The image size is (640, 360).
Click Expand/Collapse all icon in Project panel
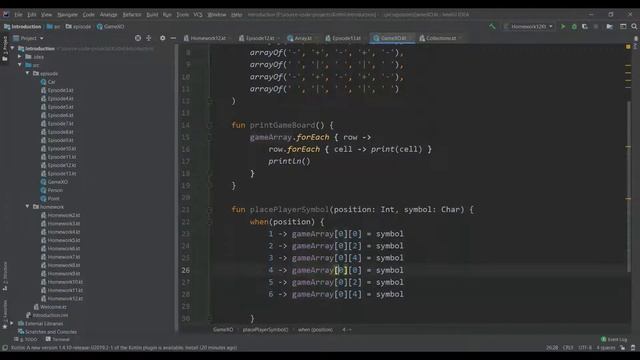click(x=149, y=38)
